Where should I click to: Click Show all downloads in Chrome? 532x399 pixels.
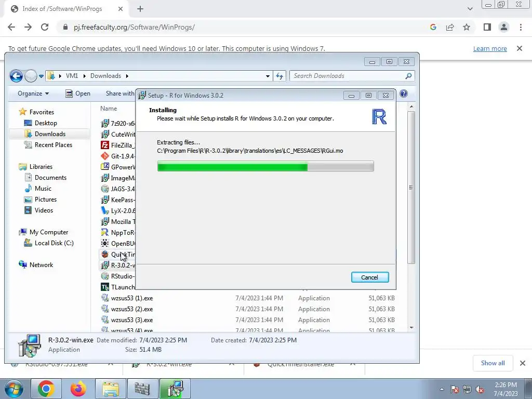(493, 363)
